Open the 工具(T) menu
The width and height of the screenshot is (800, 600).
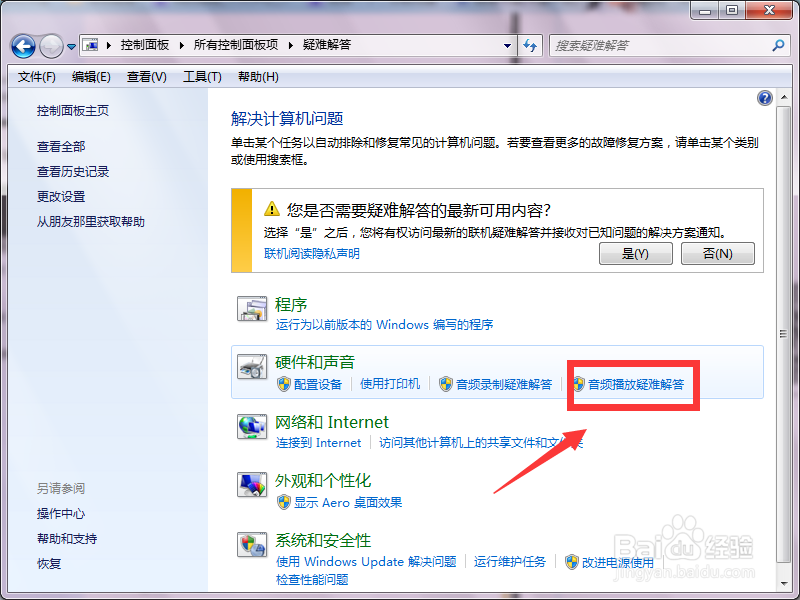tap(202, 77)
